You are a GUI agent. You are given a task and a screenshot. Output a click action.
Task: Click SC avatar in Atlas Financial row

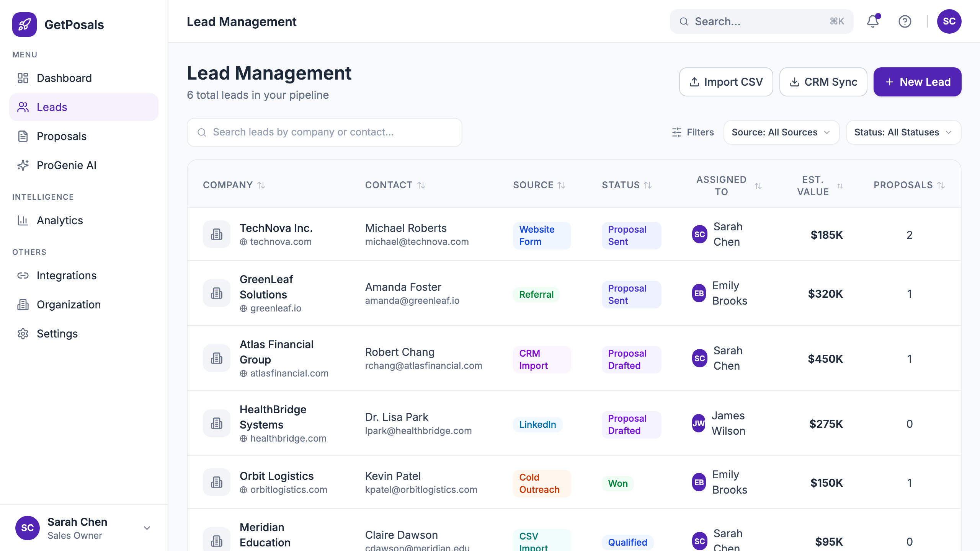(x=700, y=358)
